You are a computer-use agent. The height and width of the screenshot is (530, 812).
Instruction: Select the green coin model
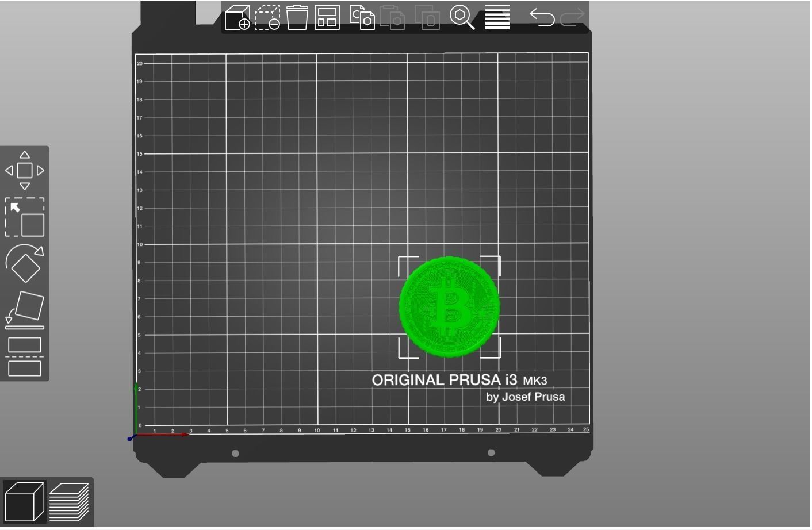(x=449, y=306)
